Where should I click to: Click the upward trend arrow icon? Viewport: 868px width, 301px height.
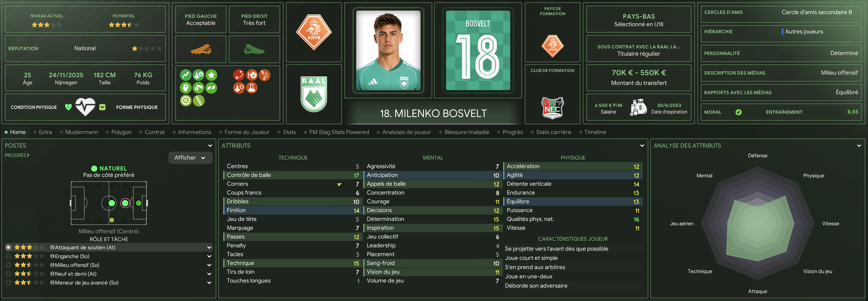pos(186,75)
